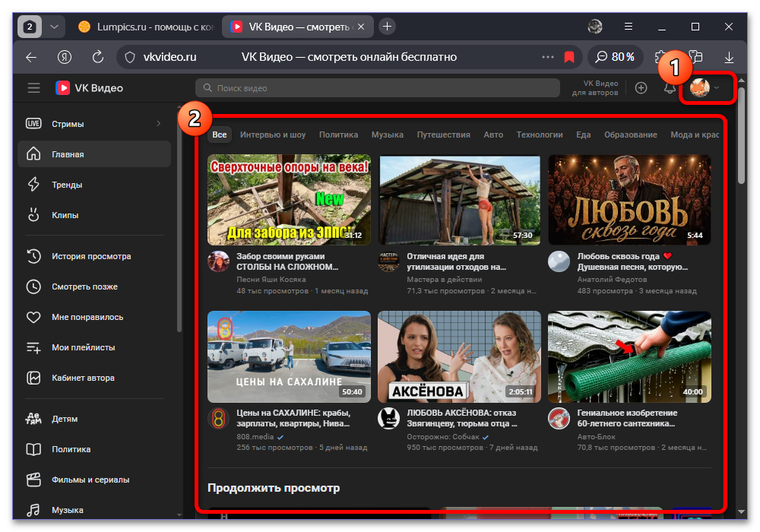Click red bookmark icon in address bar
The image size is (760, 532).
(x=569, y=57)
